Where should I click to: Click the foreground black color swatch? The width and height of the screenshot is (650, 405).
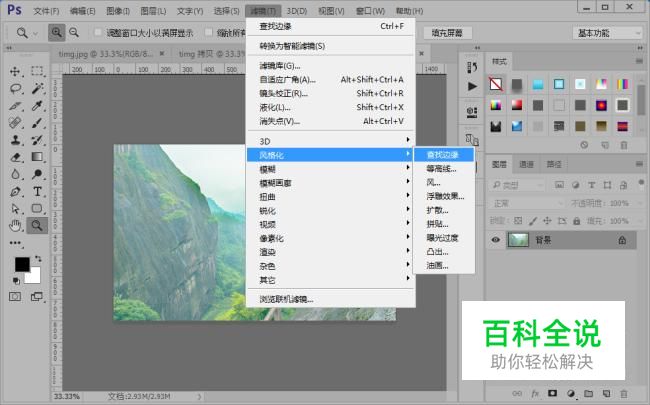coord(22,264)
